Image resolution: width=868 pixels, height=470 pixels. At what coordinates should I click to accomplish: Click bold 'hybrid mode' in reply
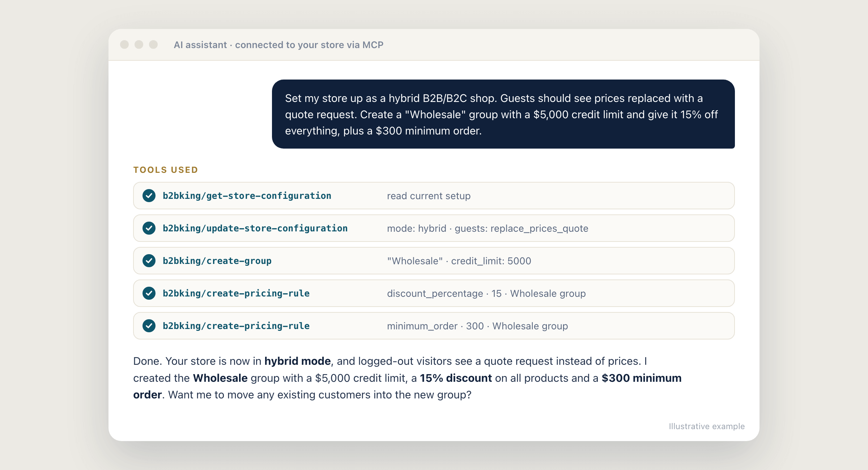[297, 361]
